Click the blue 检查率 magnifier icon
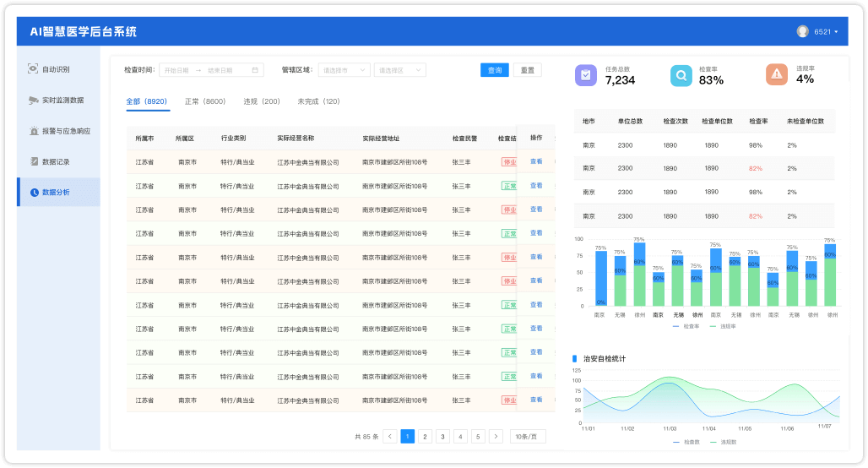 click(681, 75)
